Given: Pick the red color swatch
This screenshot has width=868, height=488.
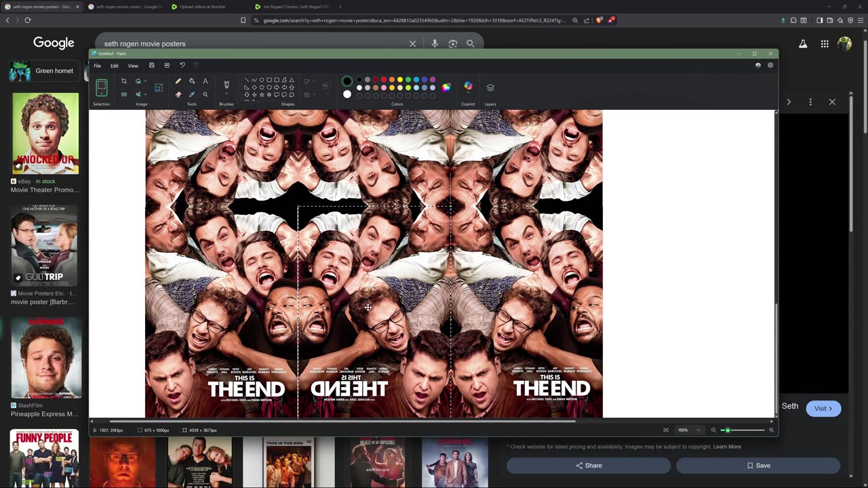Looking at the screenshot, I should click(x=383, y=80).
